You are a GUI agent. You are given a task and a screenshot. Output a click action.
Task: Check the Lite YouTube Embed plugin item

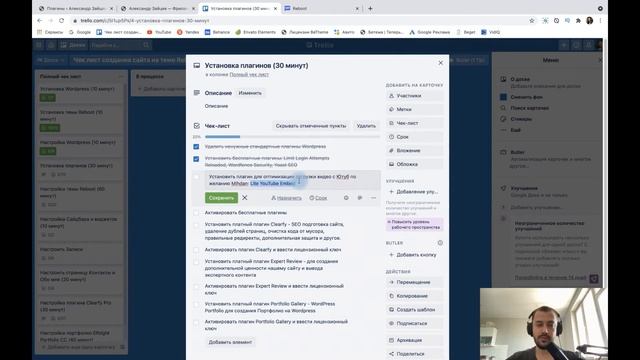point(196,177)
